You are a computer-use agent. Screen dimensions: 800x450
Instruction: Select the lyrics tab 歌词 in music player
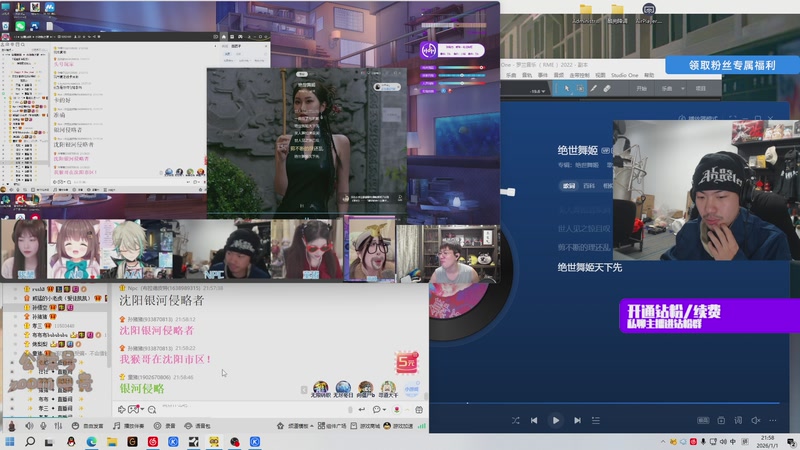(569, 186)
